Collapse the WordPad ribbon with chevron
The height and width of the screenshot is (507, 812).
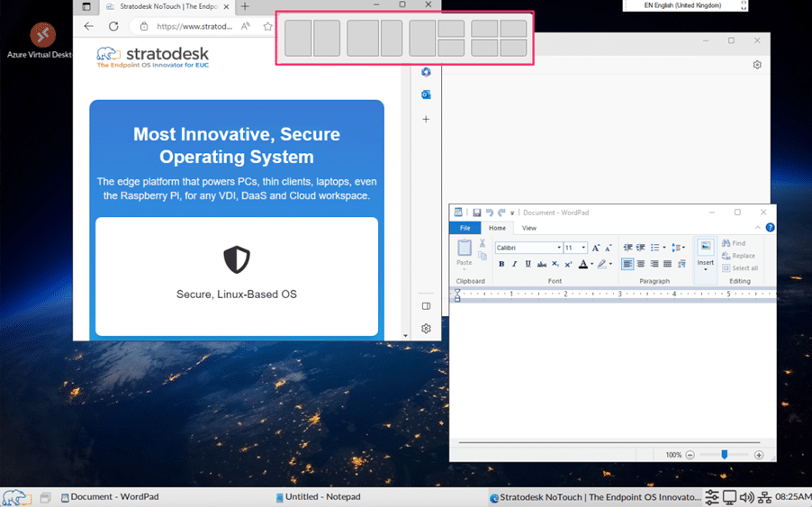(758, 227)
